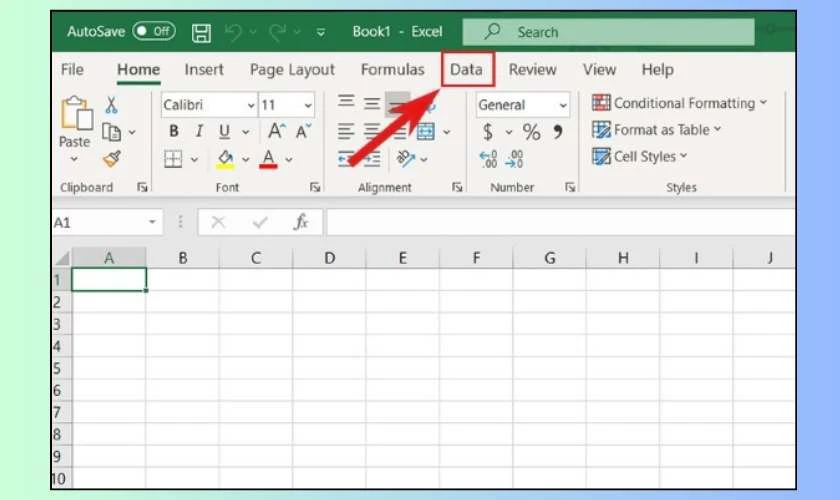Open the Conditional Formatting dropdown
This screenshot has height=500, width=840.
680,103
